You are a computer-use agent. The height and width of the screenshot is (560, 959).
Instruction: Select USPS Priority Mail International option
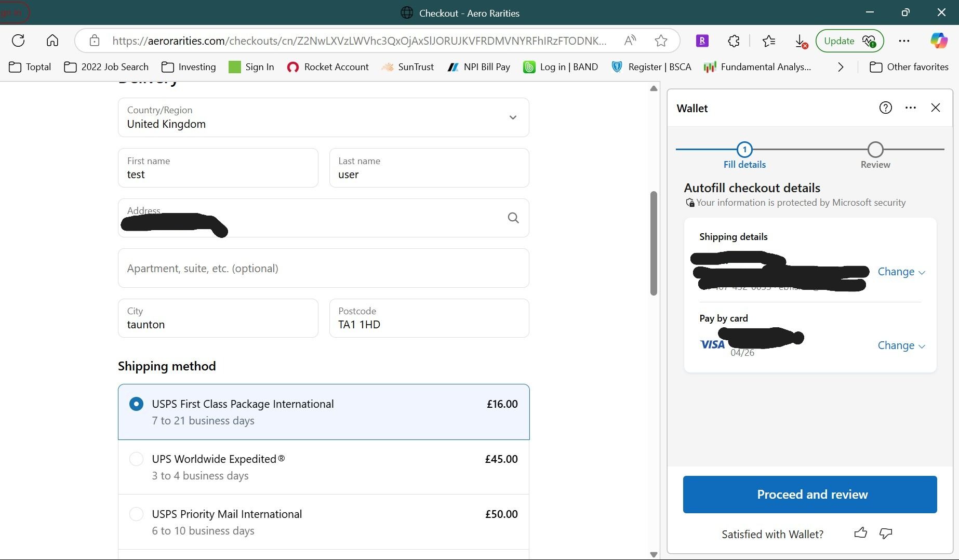tap(136, 514)
